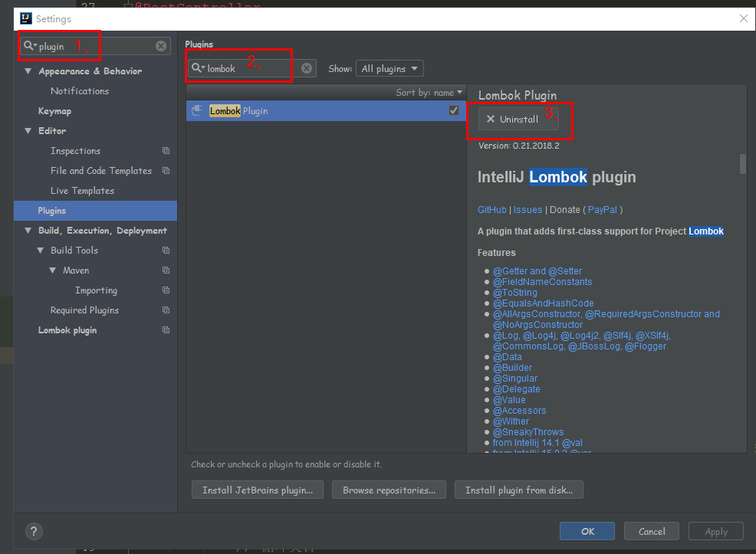Viewport: 756px width, 554px height.
Task: Open help with the question mark button
Action: (34, 531)
